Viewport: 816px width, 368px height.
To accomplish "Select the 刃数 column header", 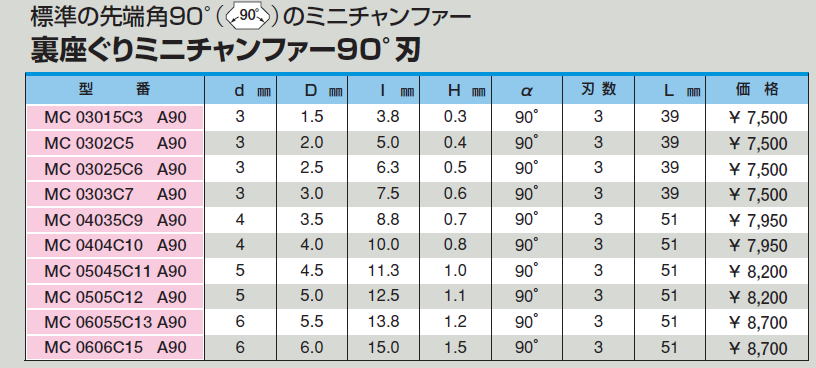I will point(598,90).
